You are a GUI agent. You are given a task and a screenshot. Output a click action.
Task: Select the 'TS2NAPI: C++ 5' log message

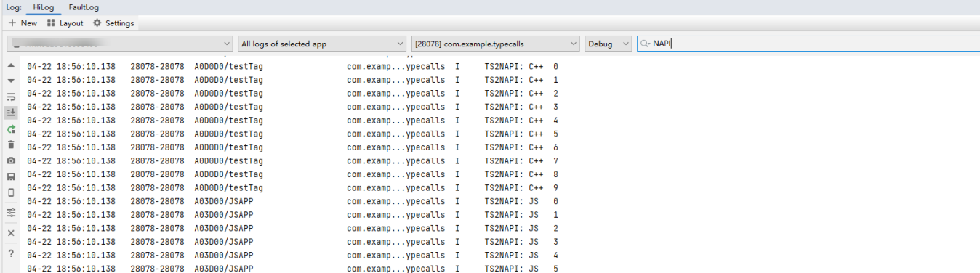coord(521,134)
